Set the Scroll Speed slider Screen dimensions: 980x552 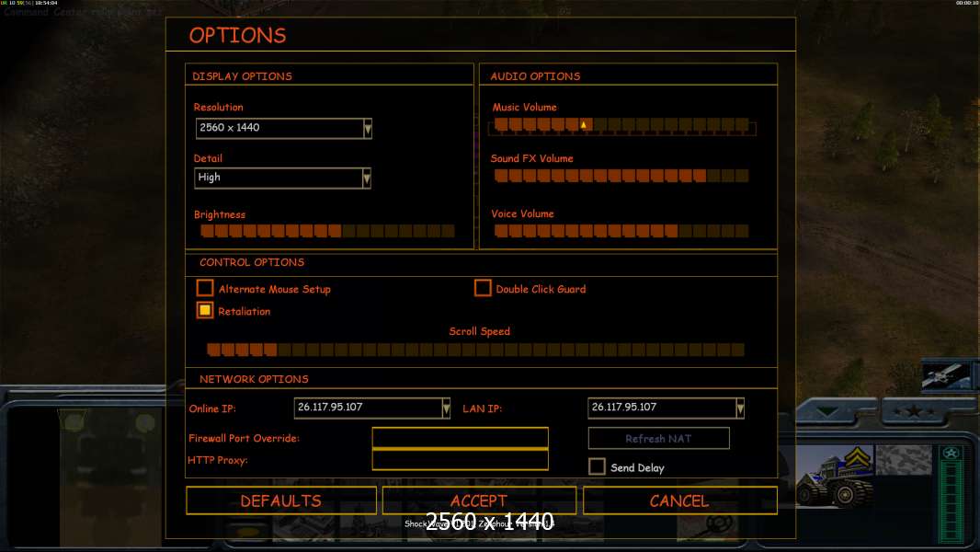pyautogui.click(x=475, y=349)
